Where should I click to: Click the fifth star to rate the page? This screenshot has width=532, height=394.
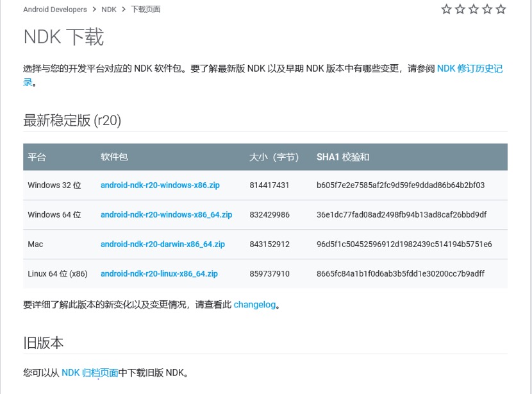[501, 9]
